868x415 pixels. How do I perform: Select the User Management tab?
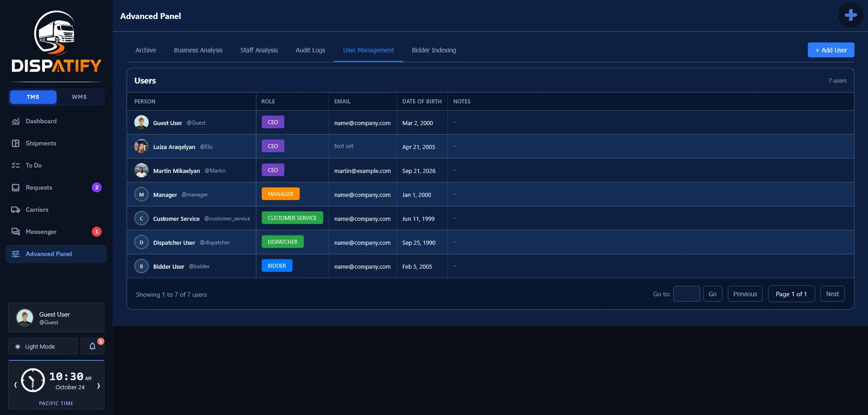click(x=368, y=50)
